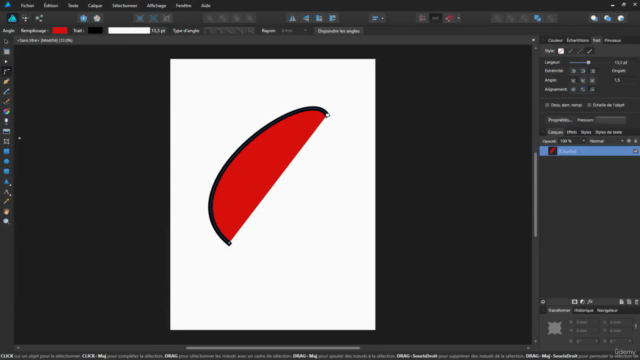640x360 pixels.
Task: Select the Artistic Text tool
Action: tap(6, 191)
